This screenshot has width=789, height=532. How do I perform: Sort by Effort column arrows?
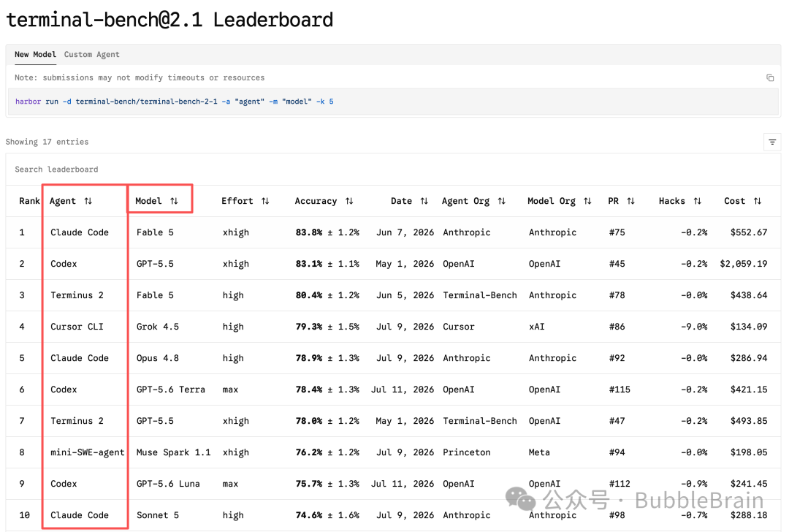265,201
